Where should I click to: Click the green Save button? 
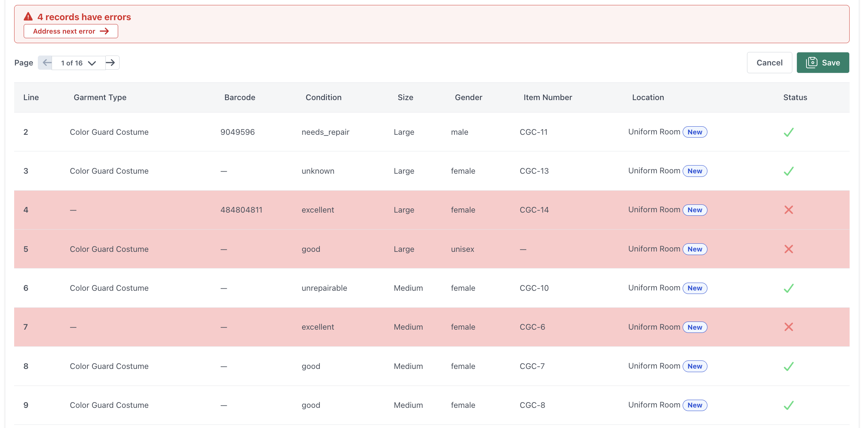pos(823,63)
